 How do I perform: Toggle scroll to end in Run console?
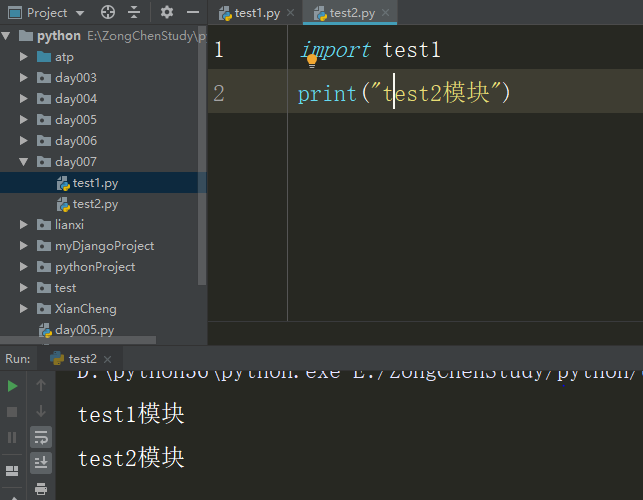point(41,462)
